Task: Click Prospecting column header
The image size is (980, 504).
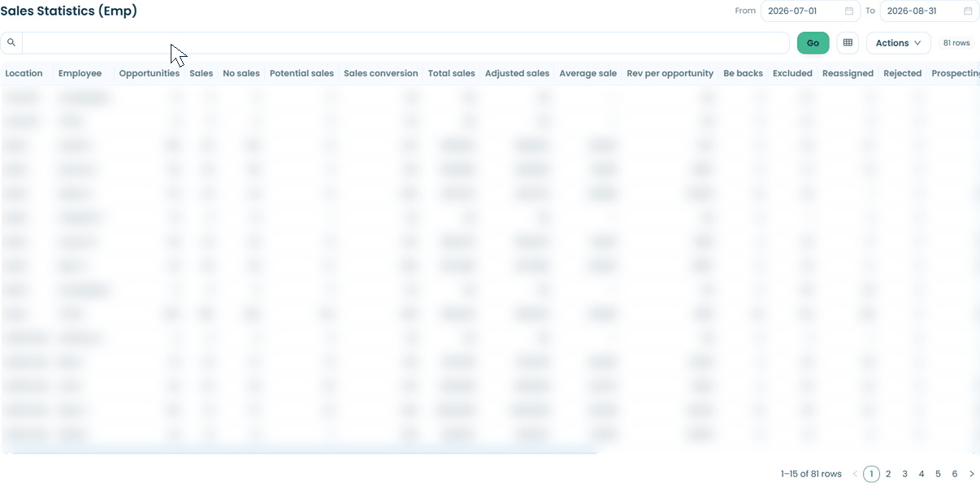Action: (x=956, y=73)
